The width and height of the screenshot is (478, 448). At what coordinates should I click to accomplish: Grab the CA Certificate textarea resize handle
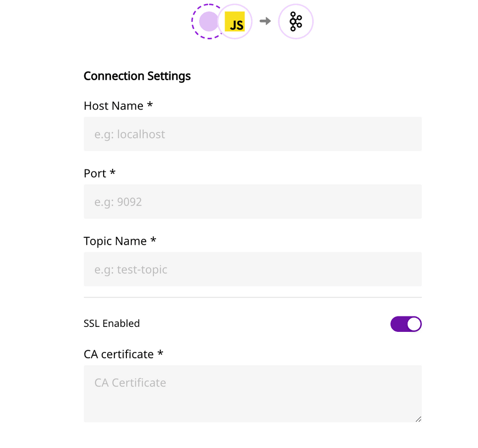click(418, 419)
